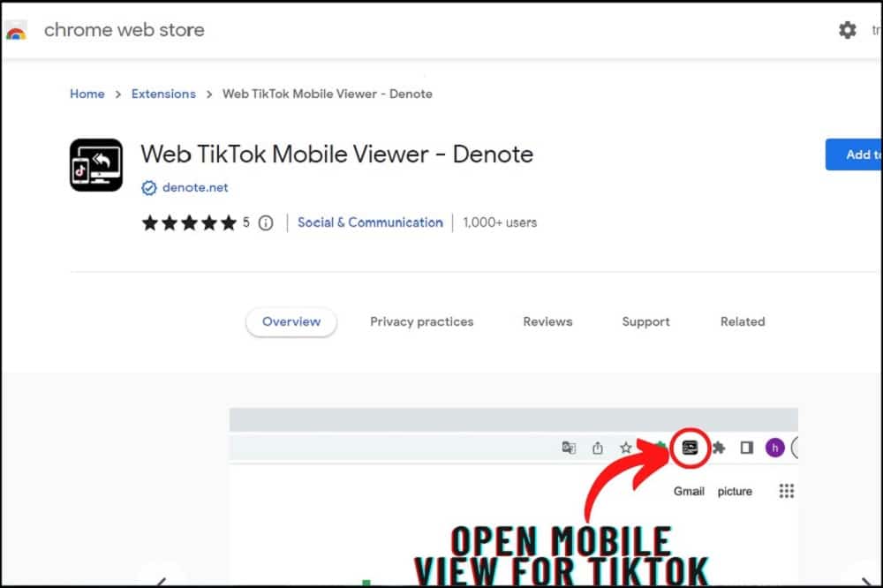Click the share icon in preview toolbar
883x588 pixels.
pos(598,448)
